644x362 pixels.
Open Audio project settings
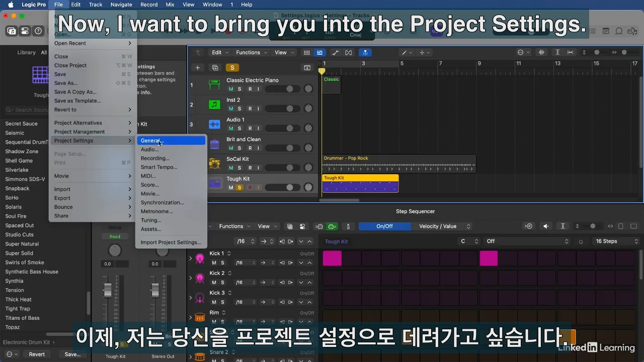tap(171, 149)
